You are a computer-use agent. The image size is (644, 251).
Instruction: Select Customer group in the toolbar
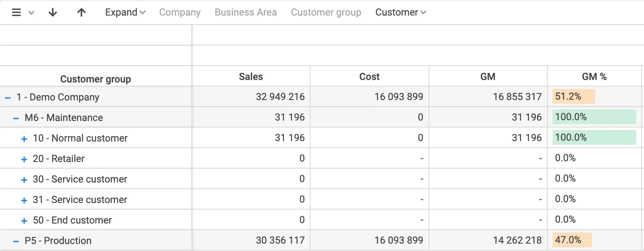point(326,12)
